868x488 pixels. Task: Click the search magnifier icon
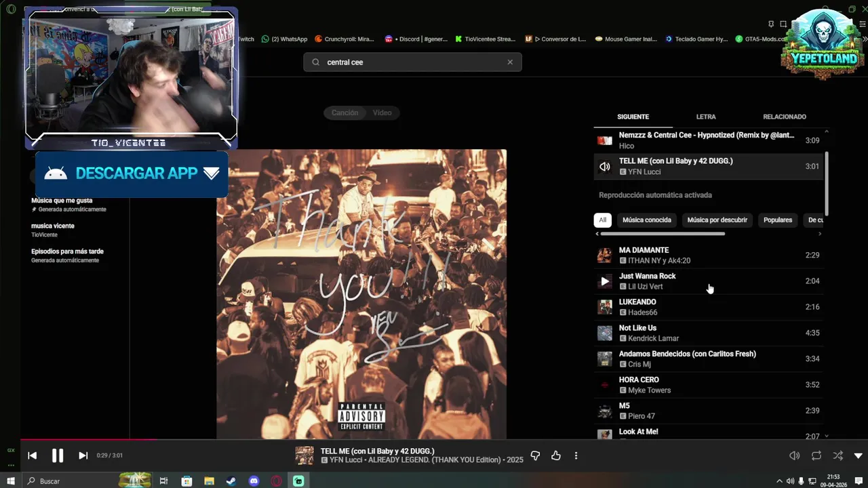[315, 62]
